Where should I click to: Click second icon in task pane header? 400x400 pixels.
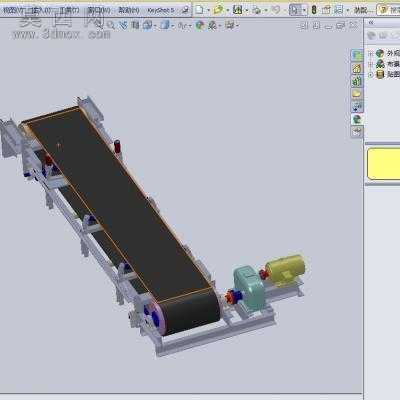(383, 35)
